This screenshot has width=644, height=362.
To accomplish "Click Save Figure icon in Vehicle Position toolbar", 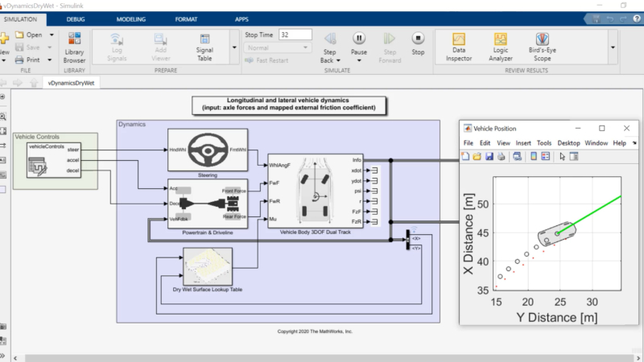I will click(x=489, y=156).
